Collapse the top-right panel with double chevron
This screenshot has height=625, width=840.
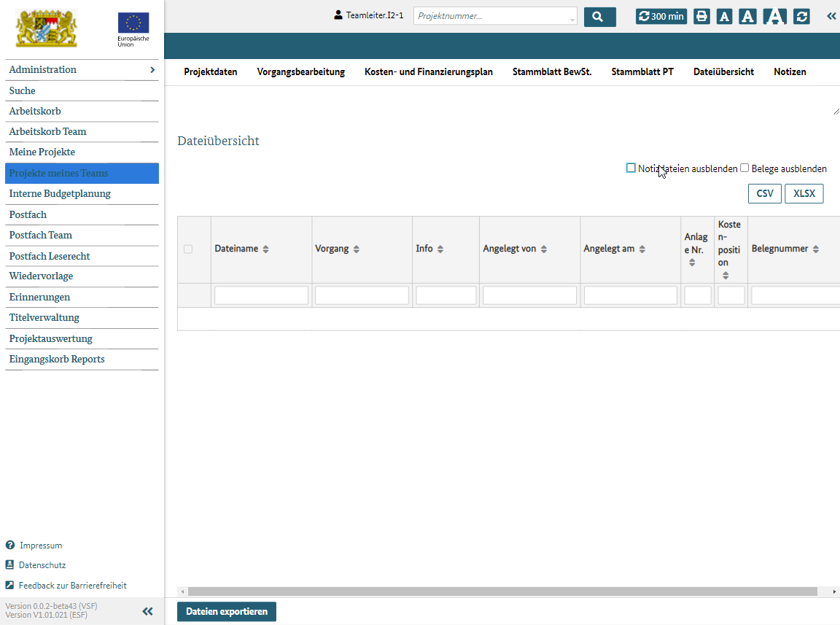[x=831, y=16]
